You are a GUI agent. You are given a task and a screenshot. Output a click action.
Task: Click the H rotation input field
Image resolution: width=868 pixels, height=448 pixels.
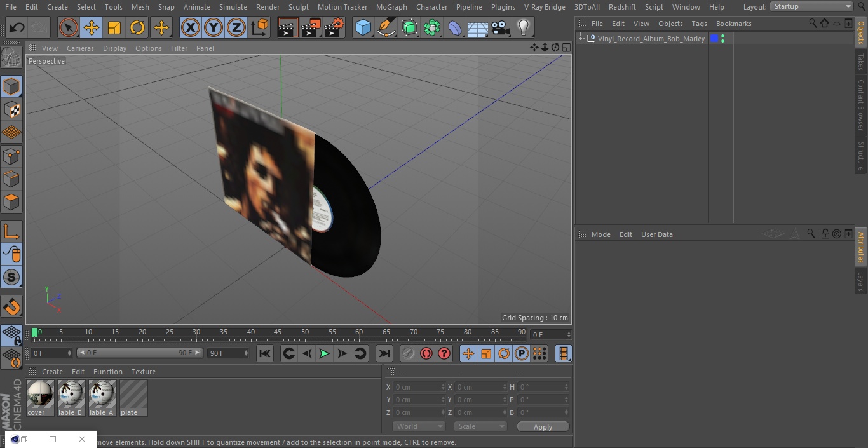pos(543,386)
